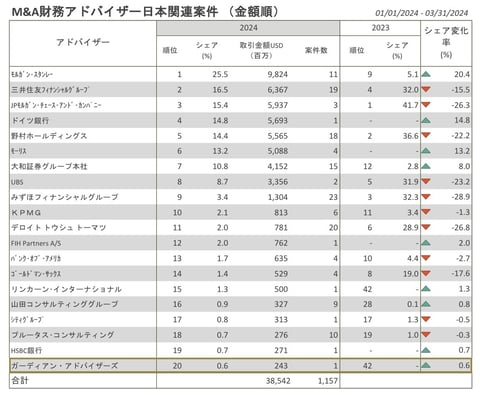Viewport: 480px width, 395px height.
Task: Click the アドバイザー column header
Action: [83, 42]
